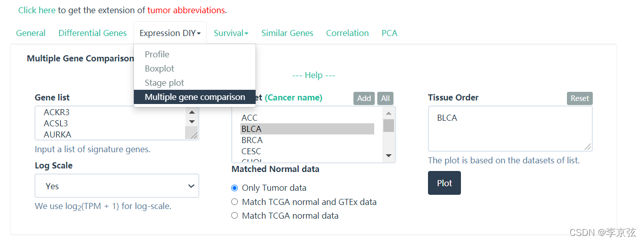Viewport: 644px width, 242px height.
Task: Open the "Click here" extension link
Action: pos(37,10)
